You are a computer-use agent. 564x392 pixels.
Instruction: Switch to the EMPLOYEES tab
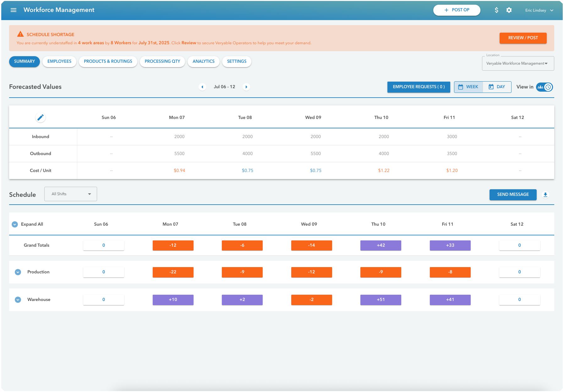pyautogui.click(x=59, y=61)
